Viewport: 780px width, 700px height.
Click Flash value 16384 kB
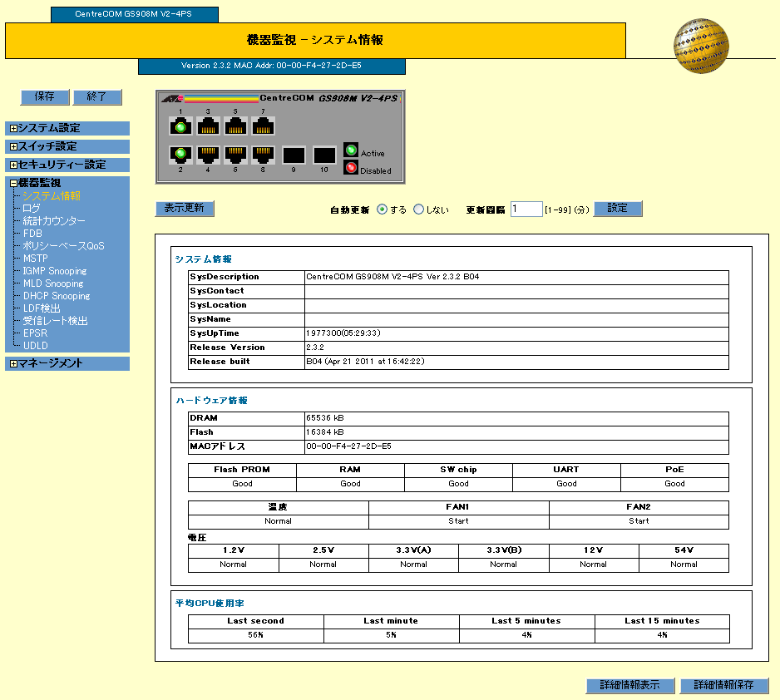tap(325, 432)
